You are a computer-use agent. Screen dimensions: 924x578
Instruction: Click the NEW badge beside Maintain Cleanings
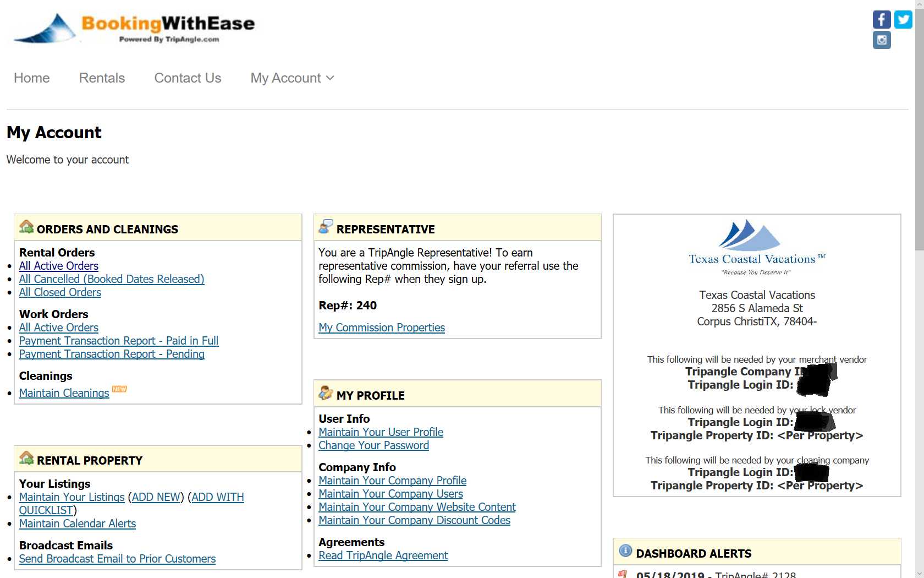click(x=119, y=389)
